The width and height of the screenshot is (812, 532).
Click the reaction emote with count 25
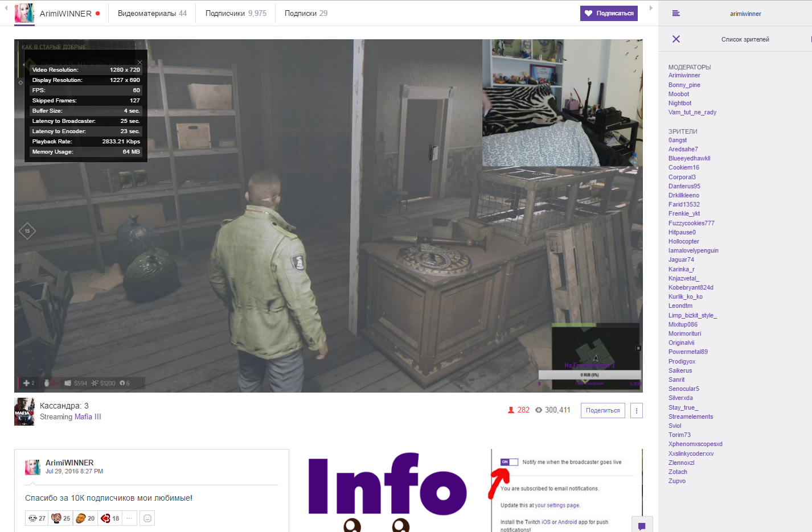pyautogui.click(x=60, y=518)
